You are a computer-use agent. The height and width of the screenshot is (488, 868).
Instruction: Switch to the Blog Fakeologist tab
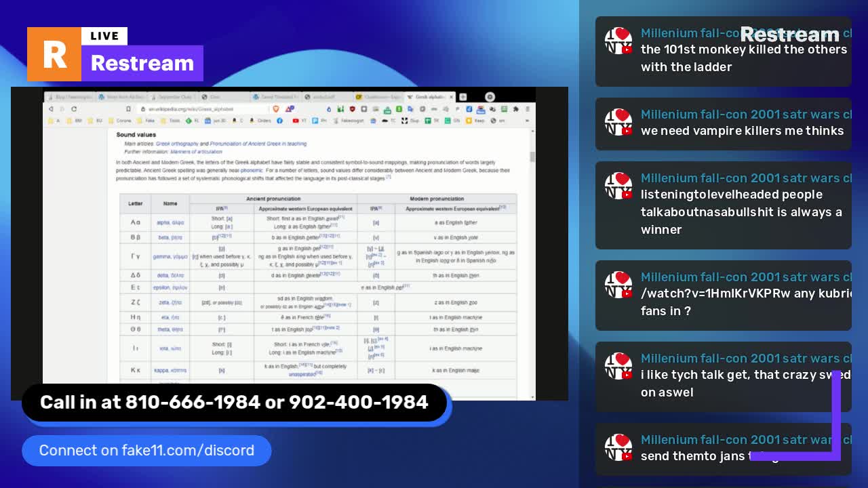coord(71,97)
